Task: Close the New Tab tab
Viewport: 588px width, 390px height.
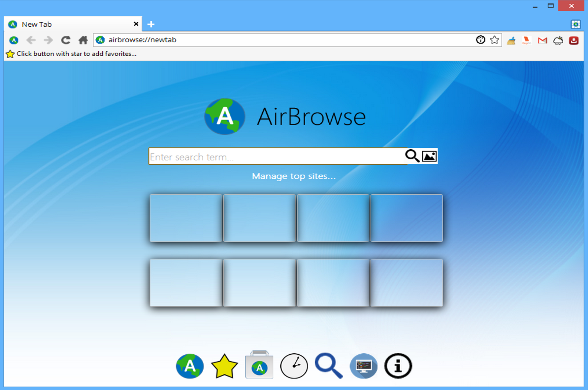Action: click(x=136, y=24)
